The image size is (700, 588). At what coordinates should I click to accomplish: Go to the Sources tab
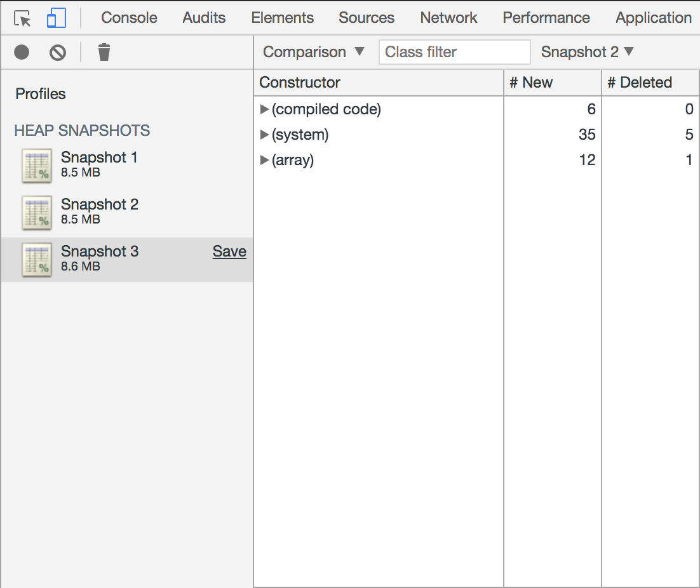[x=367, y=18]
